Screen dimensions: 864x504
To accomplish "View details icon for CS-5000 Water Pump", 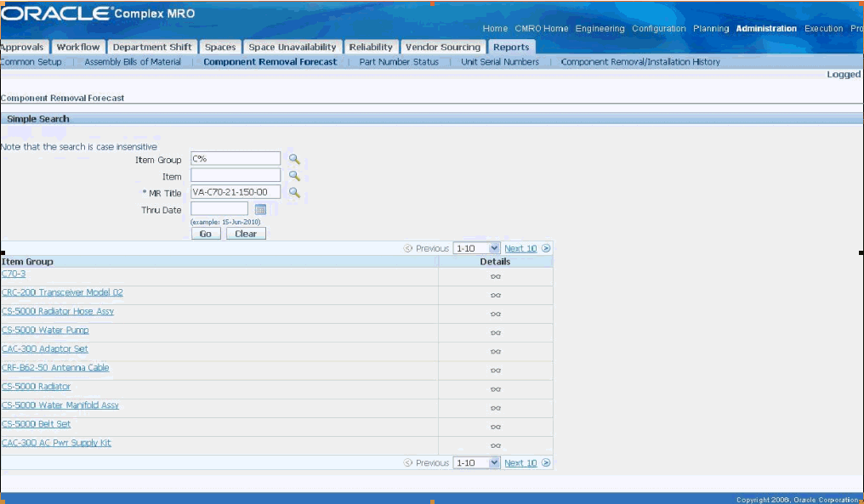I will 496,332.
